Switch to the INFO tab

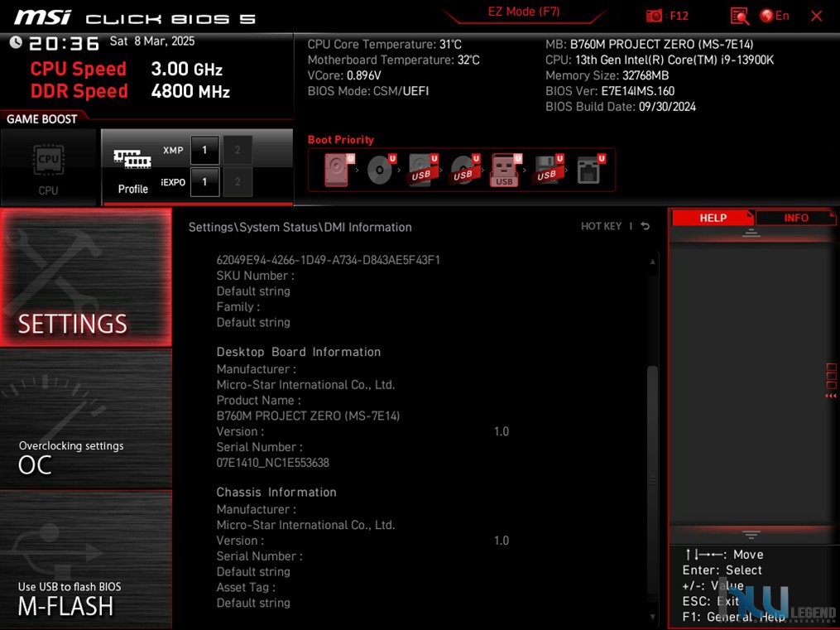coord(795,218)
